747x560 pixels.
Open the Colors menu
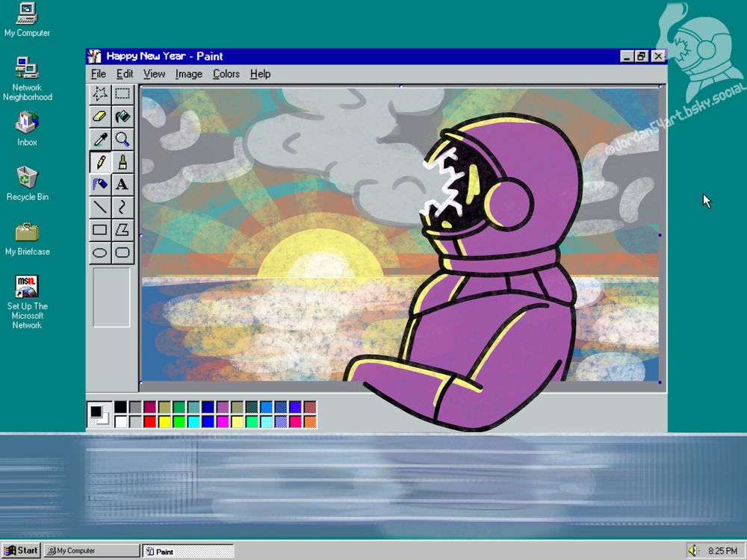coord(226,74)
